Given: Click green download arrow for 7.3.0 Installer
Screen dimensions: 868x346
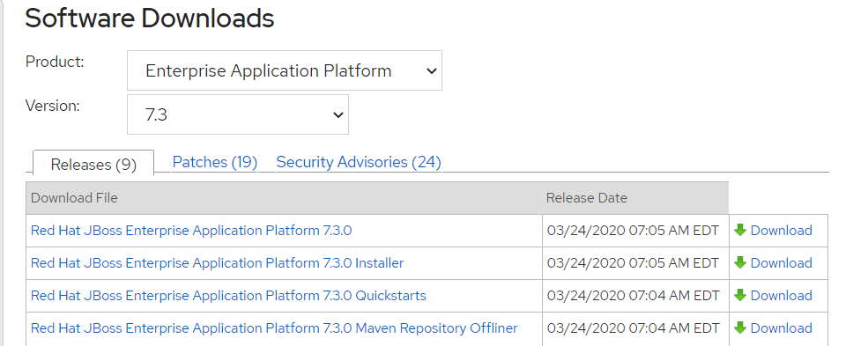Looking at the screenshot, I should pos(740,262).
